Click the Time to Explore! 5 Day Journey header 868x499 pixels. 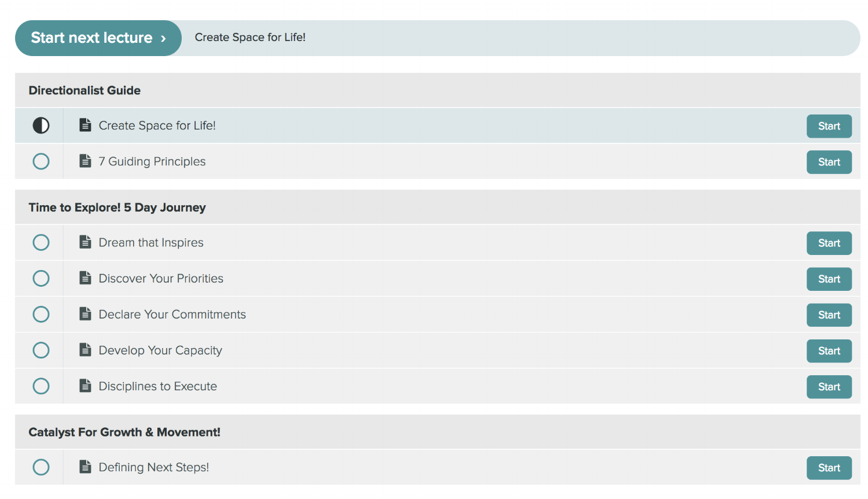point(437,207)
